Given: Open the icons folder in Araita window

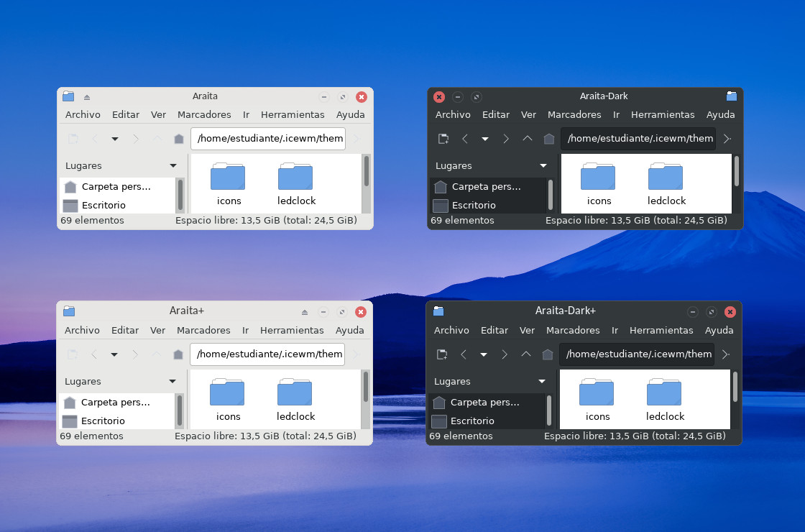Looking at the screenshot, I should (x=229, y=184).
